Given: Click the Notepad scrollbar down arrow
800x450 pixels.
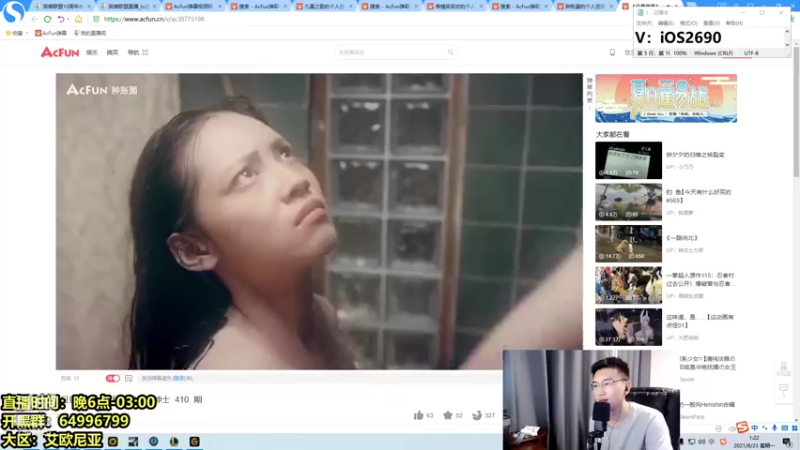Looking at the screenshot, I should pyautogui.click(x=787, y=45).
